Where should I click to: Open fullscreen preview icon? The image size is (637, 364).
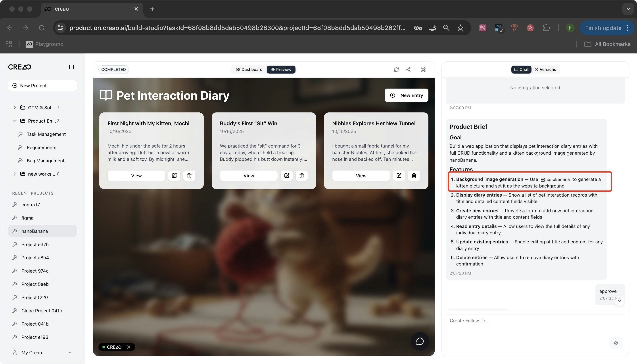[423, 70]
